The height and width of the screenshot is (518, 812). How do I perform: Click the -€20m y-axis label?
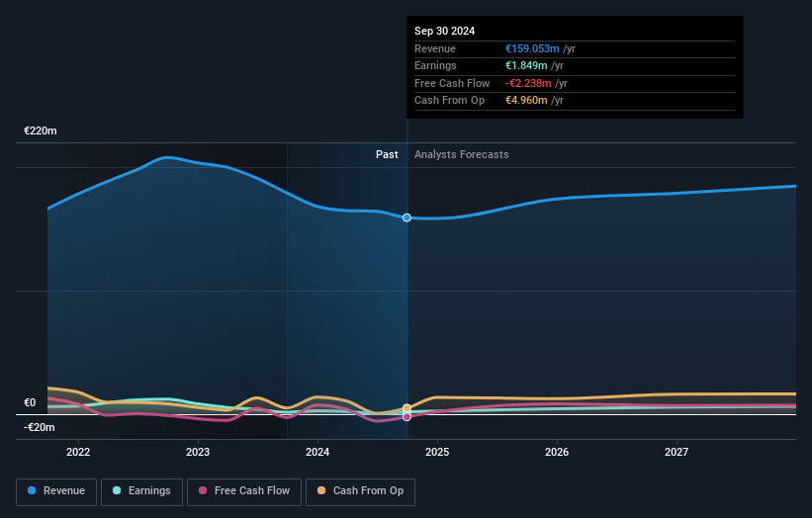point(40,427)
